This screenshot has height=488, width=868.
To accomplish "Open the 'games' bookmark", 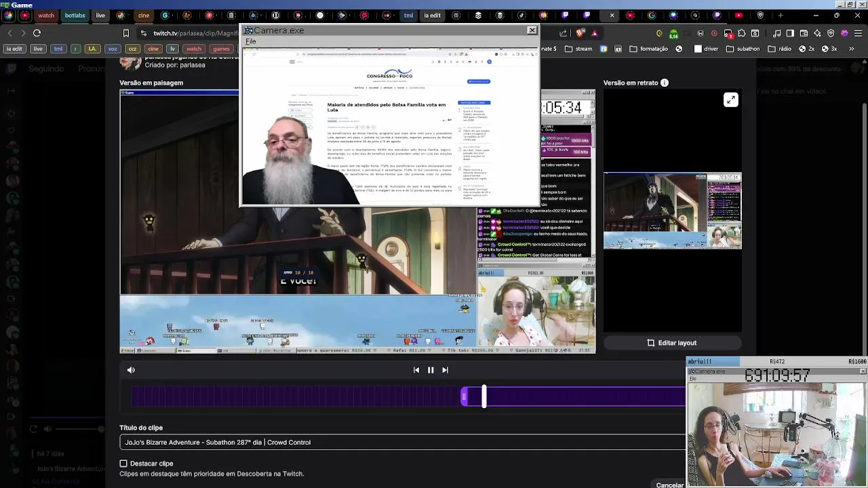I will 221,49.
